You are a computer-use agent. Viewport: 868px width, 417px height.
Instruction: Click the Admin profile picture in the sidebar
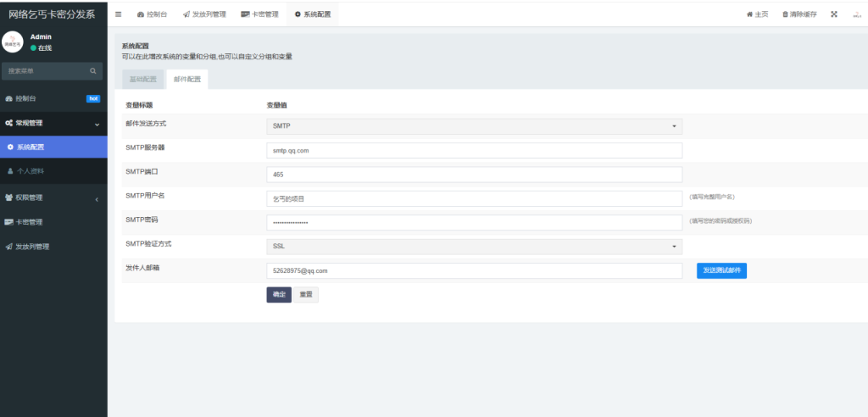pyautogui.click(x=13, y=43)
